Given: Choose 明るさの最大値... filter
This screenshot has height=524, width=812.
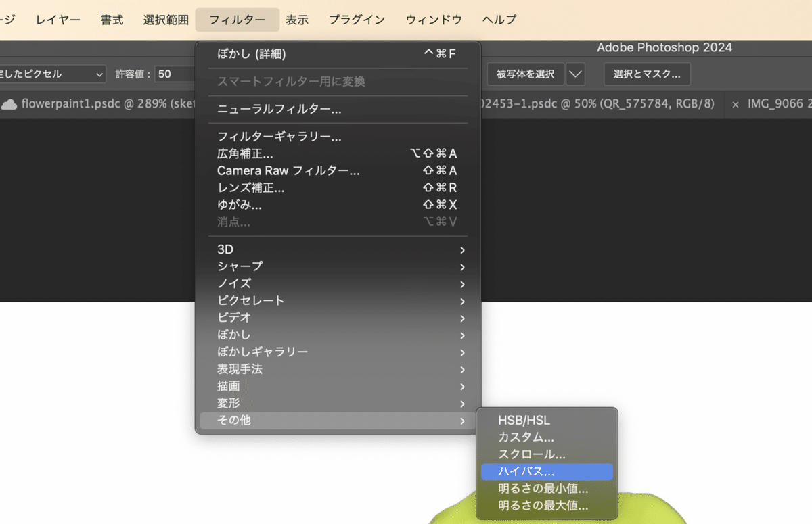Looking at the screenshot, I should (x=547, y=505).
